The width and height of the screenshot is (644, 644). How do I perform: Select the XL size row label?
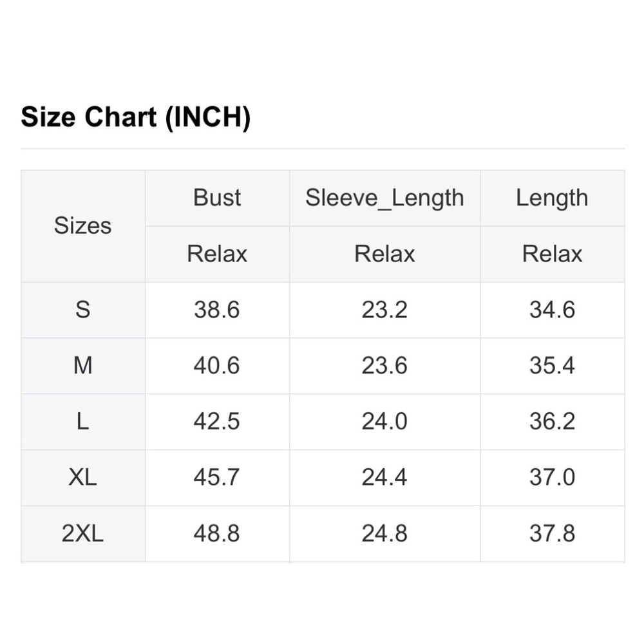(82, 478)
